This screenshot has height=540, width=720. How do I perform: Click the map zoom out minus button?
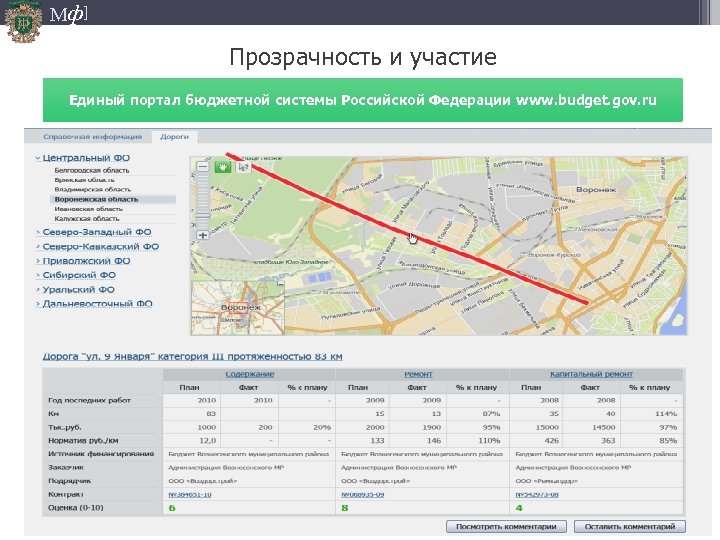[202, 166]
